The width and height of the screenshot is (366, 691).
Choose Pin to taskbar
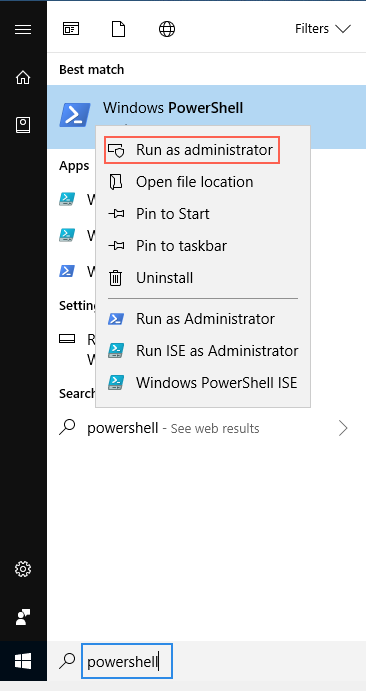[x=203, y=246]
